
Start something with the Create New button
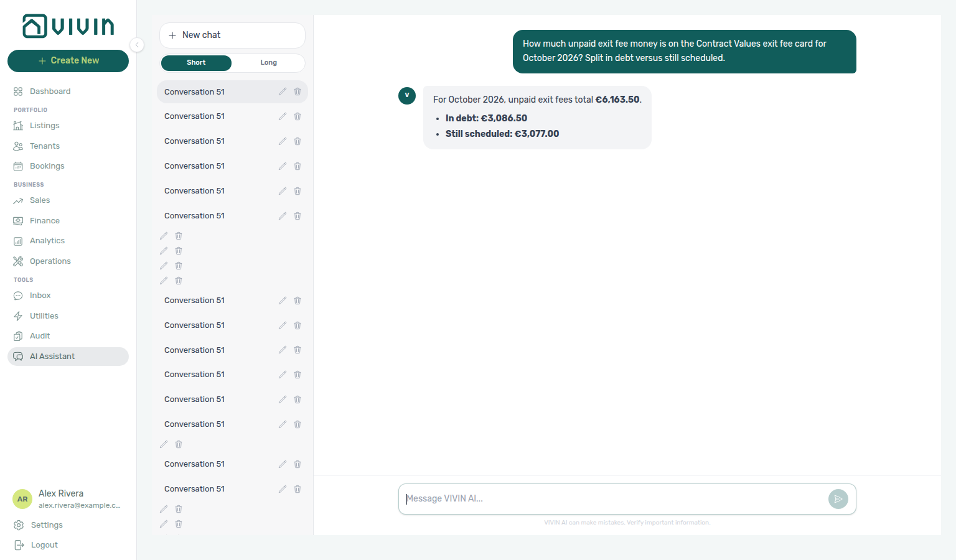pos(68,61)
